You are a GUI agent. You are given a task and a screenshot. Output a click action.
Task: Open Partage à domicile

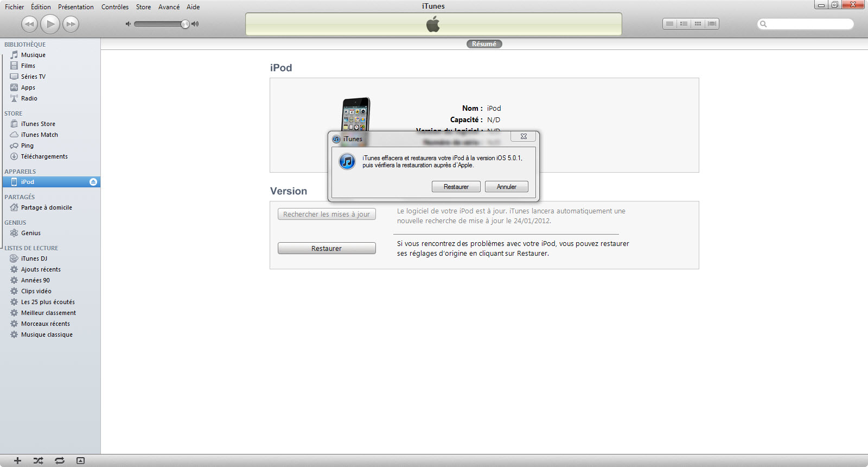[46, 207]
